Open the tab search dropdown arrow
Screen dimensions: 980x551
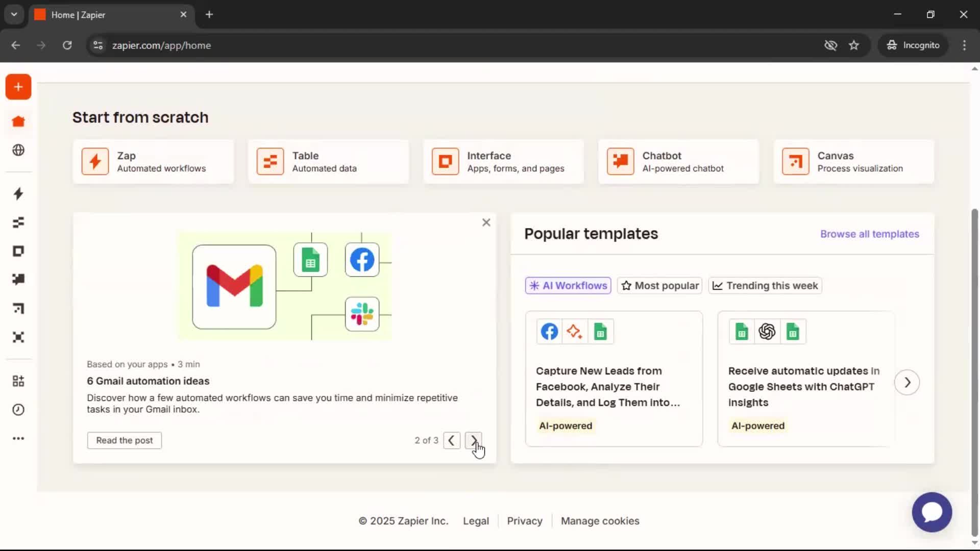click(14, 14)
